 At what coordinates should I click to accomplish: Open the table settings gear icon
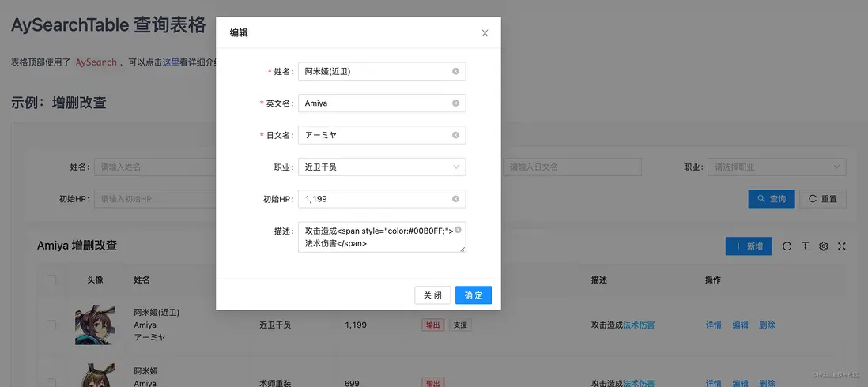click(823, 246)
